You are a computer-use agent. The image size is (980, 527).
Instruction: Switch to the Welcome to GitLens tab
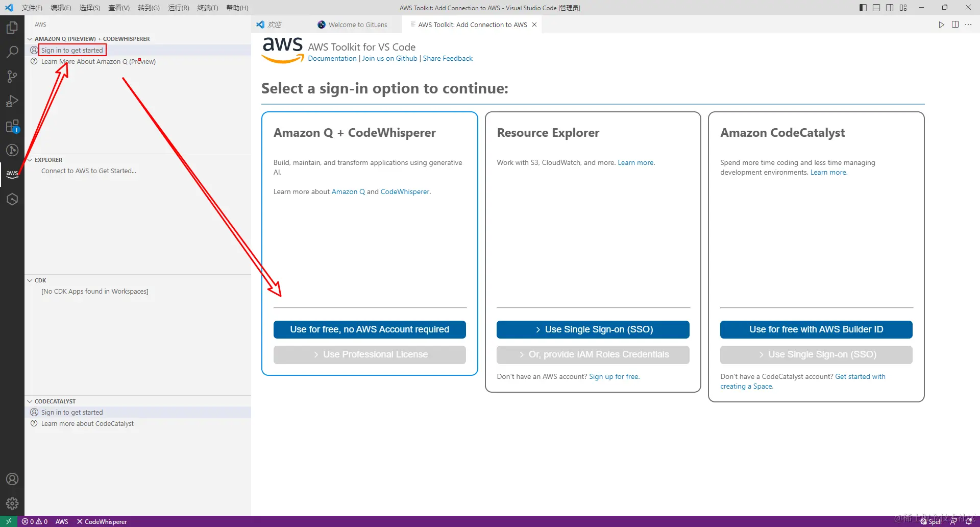click(357, 25)
